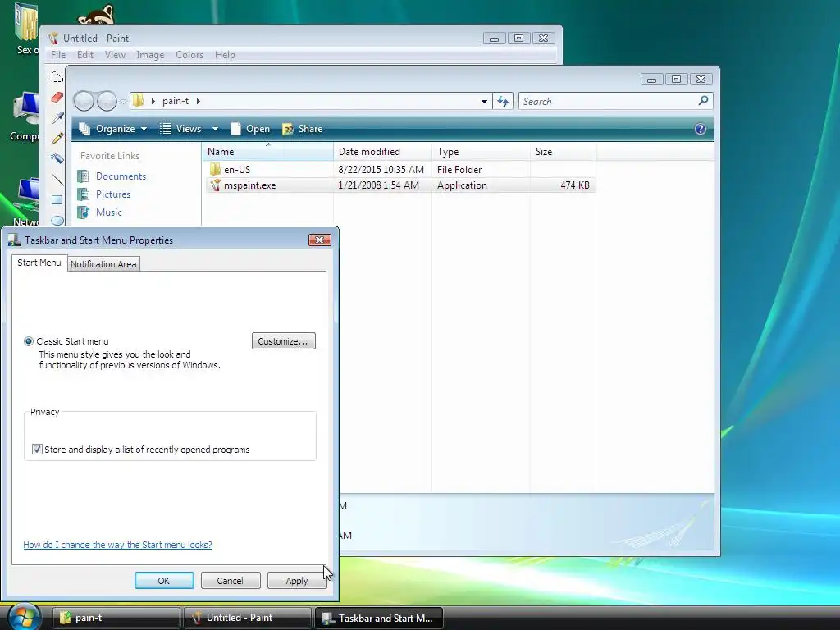
Task: Select the Pencil tool in Paint
Action: coord(57,138)
